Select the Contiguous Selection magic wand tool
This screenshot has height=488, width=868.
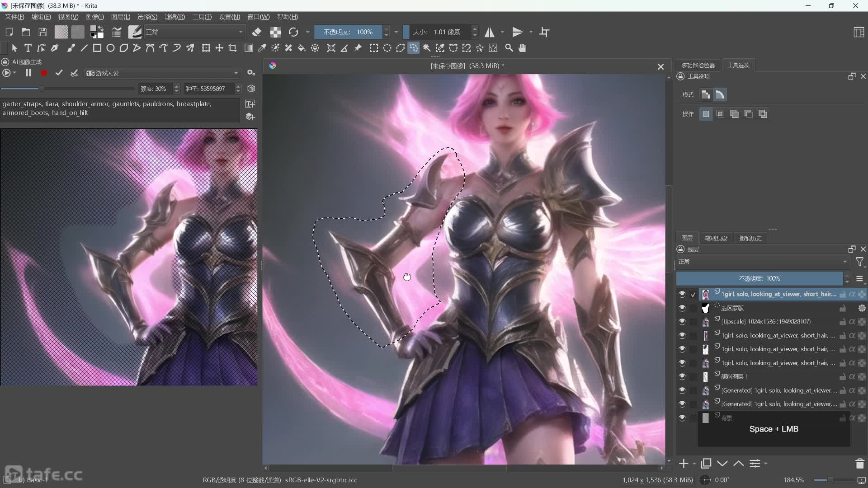tap(427, 48)
